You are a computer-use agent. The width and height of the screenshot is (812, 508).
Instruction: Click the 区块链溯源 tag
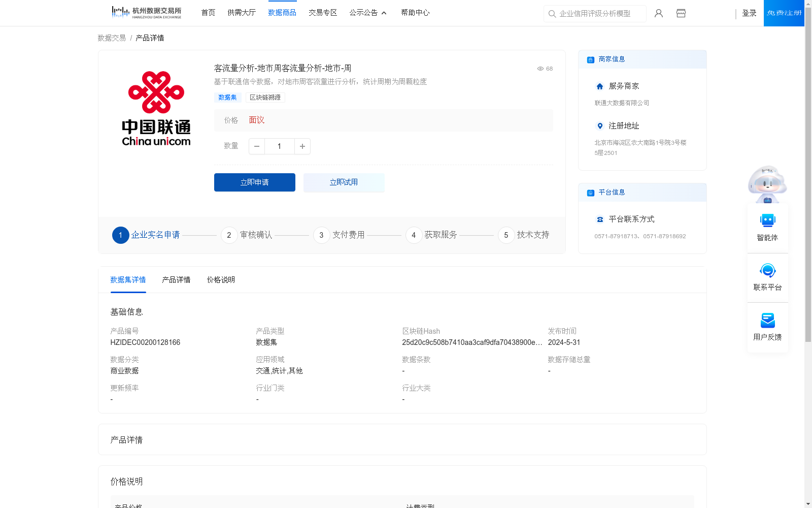click(x=265, y=98)
